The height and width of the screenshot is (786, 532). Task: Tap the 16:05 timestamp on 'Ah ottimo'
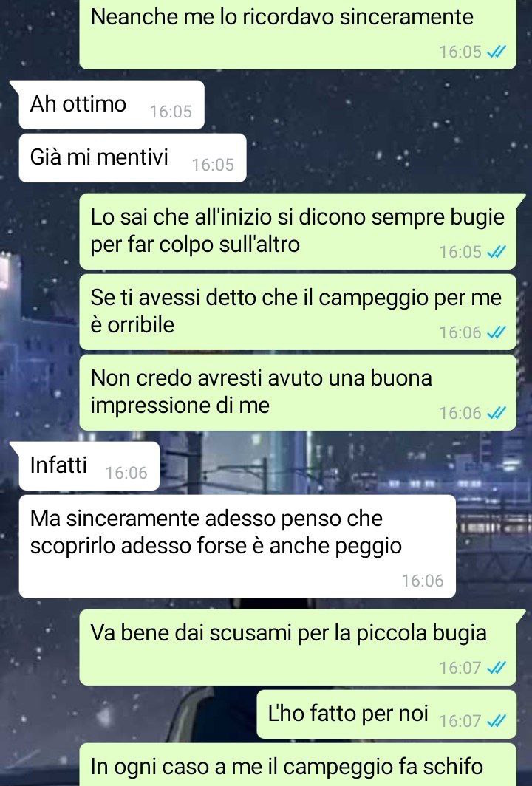[171, 112]
